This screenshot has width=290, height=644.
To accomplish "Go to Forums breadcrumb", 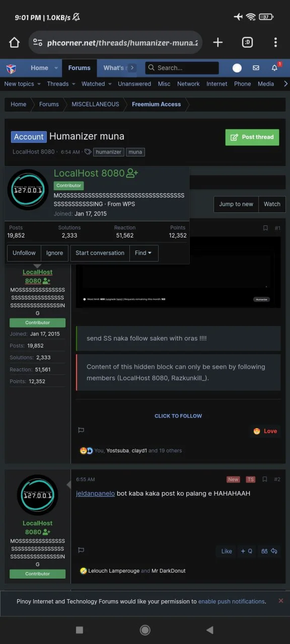I will coord(49,104).
